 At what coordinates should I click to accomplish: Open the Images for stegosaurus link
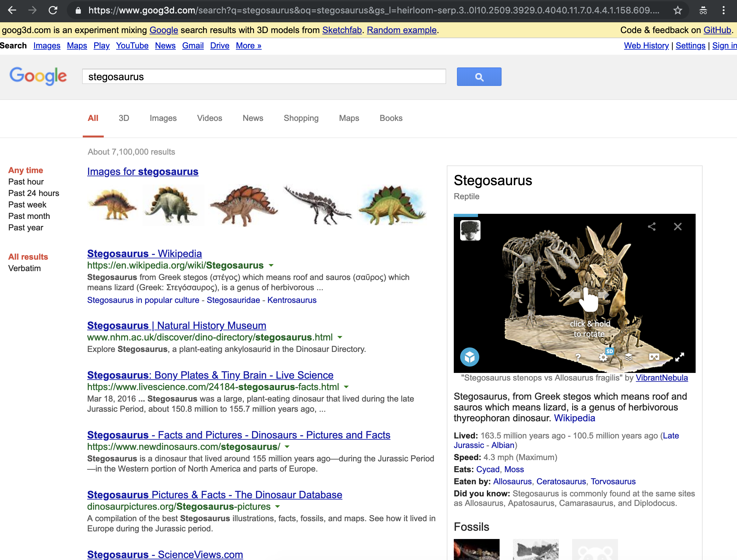(143, 172)
